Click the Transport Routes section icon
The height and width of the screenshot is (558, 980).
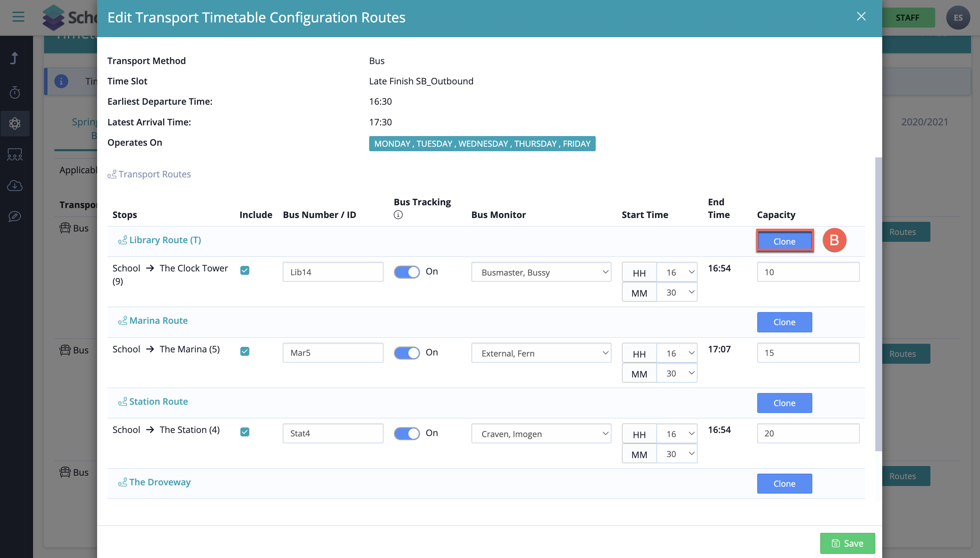click(112, 174)
